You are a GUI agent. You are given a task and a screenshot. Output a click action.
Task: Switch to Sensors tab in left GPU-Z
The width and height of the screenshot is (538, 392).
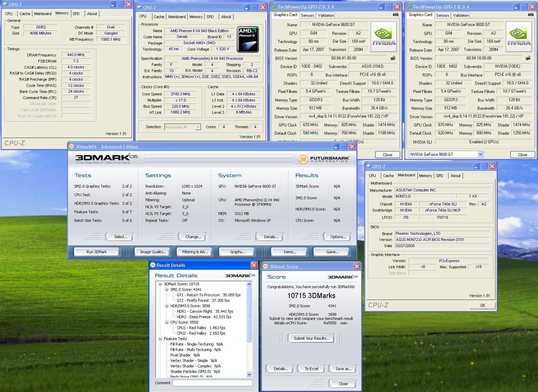[307, 15]
